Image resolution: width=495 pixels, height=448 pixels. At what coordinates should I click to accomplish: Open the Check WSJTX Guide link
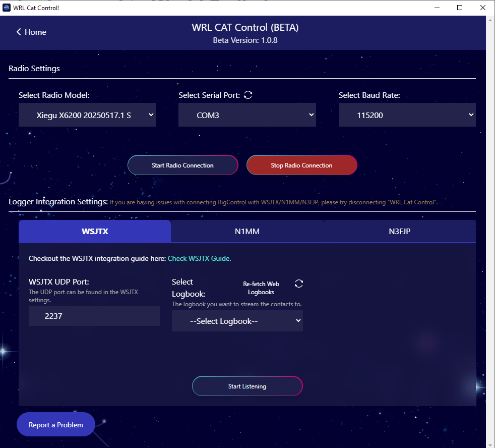tap(199, 258)
